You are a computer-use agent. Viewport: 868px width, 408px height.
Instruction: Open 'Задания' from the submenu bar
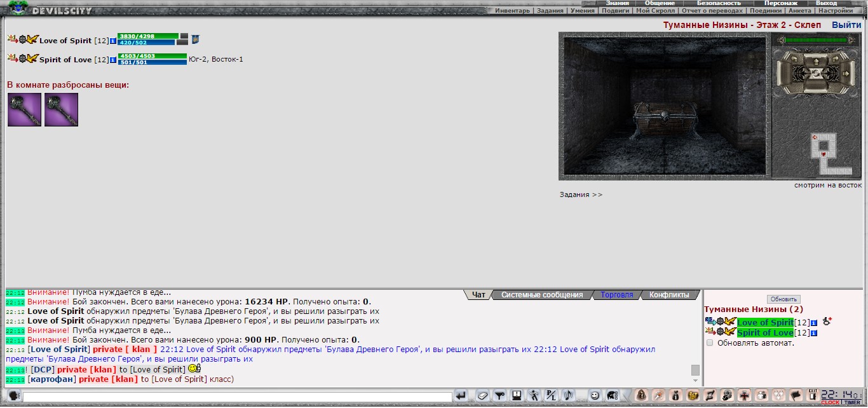pos(550,11)
